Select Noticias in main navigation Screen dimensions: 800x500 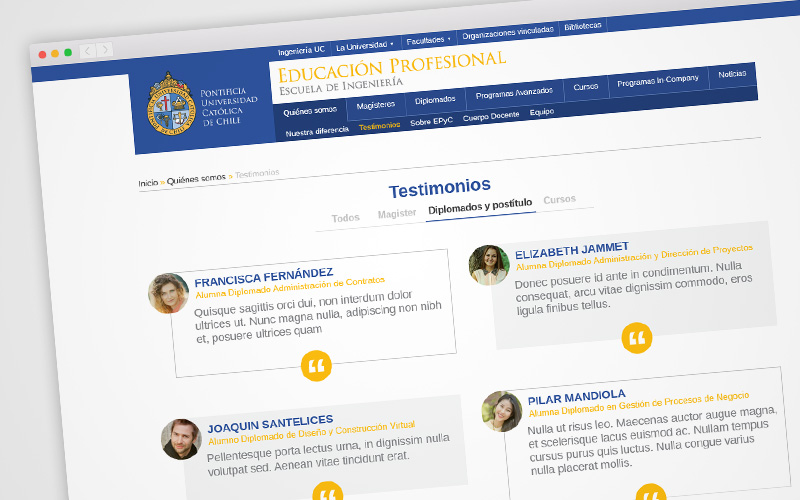(x=732, y=74)
